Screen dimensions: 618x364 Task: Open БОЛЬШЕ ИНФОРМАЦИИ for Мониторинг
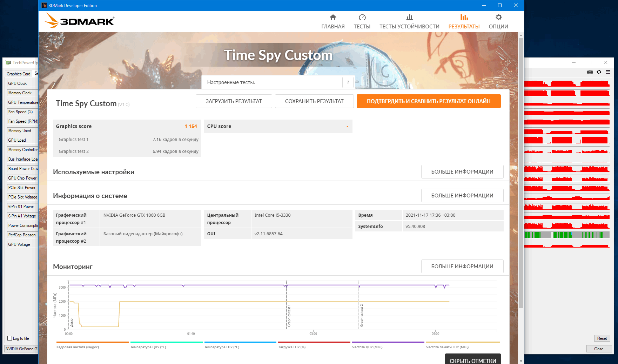click(462, 267)
